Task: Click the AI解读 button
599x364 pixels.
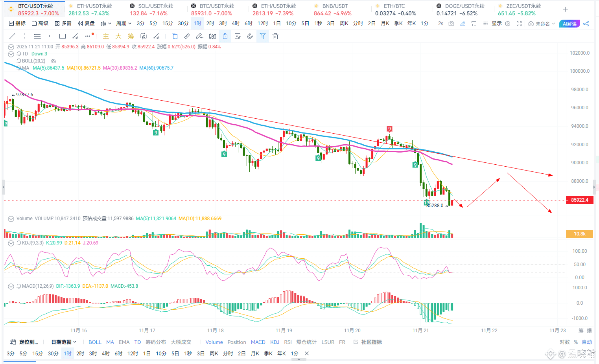Action: coord(569,24)
